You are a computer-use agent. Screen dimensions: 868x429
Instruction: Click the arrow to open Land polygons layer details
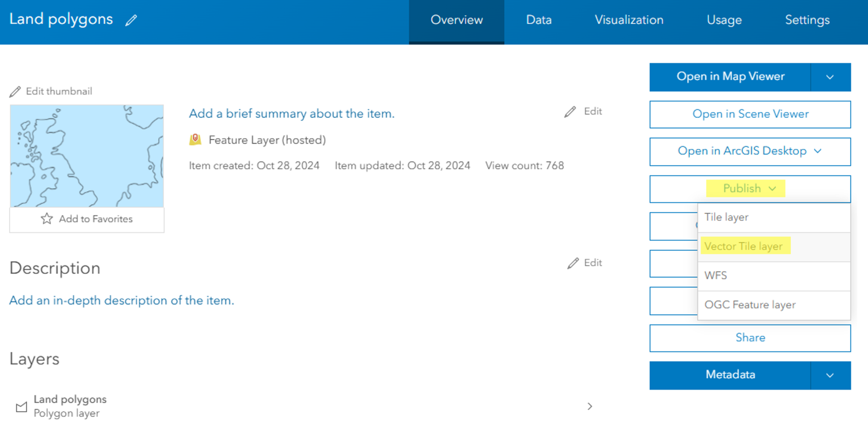tap(590, 406)
